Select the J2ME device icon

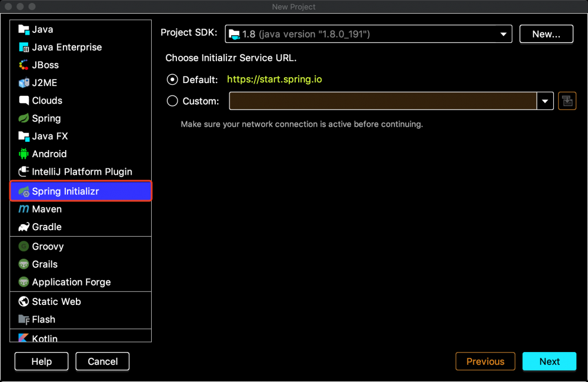(x=24, y=82)
